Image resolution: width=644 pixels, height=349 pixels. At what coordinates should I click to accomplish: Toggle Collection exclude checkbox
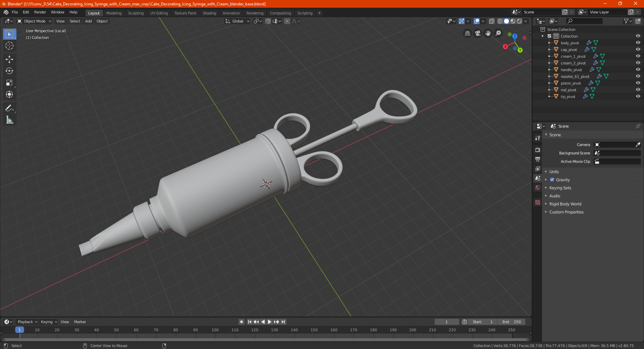(x=549, y=36)
